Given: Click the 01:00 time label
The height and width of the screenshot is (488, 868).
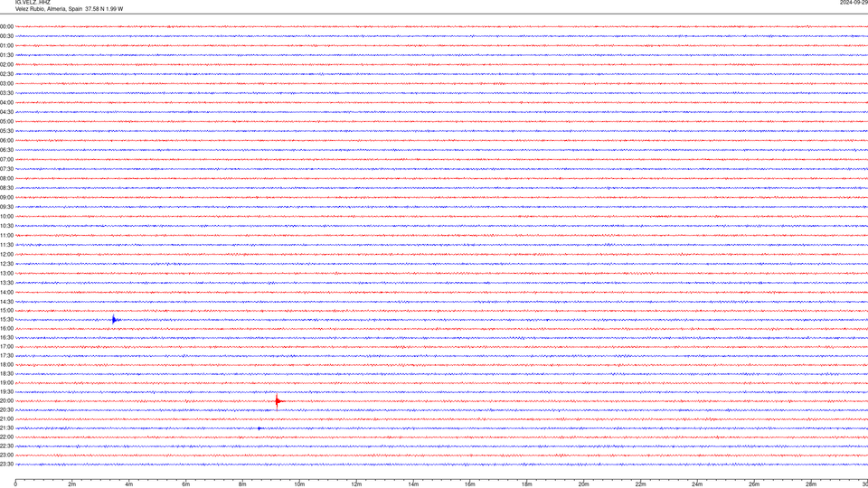Looking at the screenshot, I should point(6,45).
